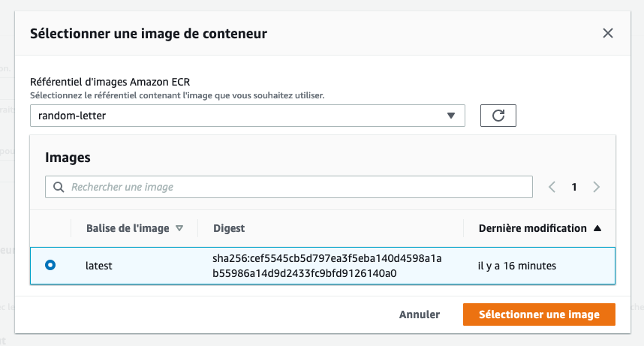The image size is (644, 346).
Task: Click the latest tag cell
Action: 100,265
